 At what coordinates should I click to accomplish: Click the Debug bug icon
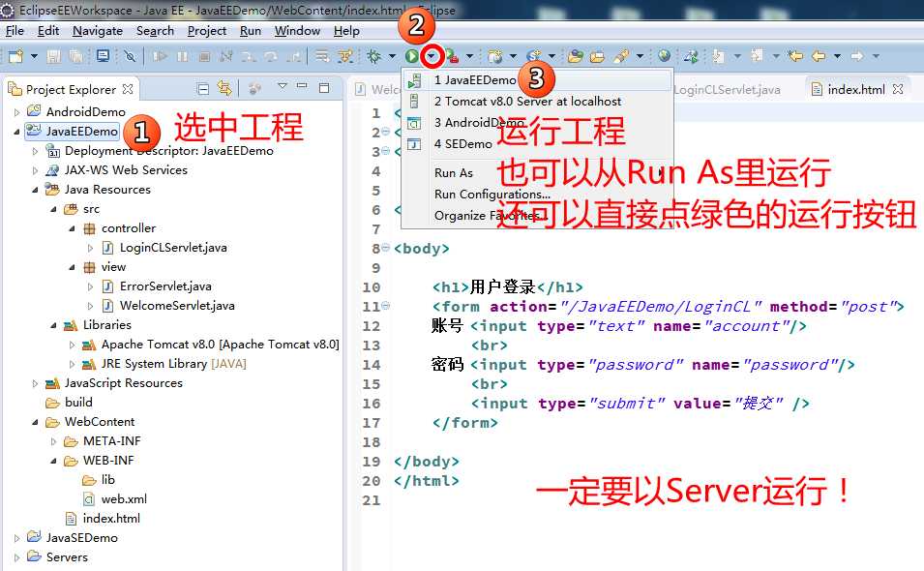373,56
